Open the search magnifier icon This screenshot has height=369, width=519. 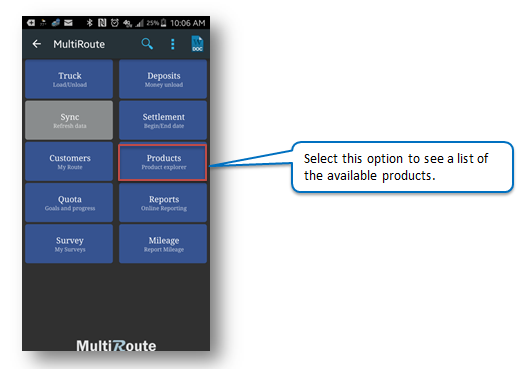(x=147, y=44)
